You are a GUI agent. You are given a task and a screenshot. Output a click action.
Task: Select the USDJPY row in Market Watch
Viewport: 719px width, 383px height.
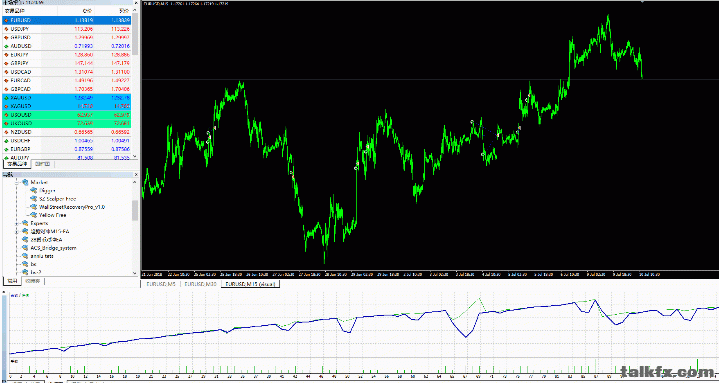[67, 29]
